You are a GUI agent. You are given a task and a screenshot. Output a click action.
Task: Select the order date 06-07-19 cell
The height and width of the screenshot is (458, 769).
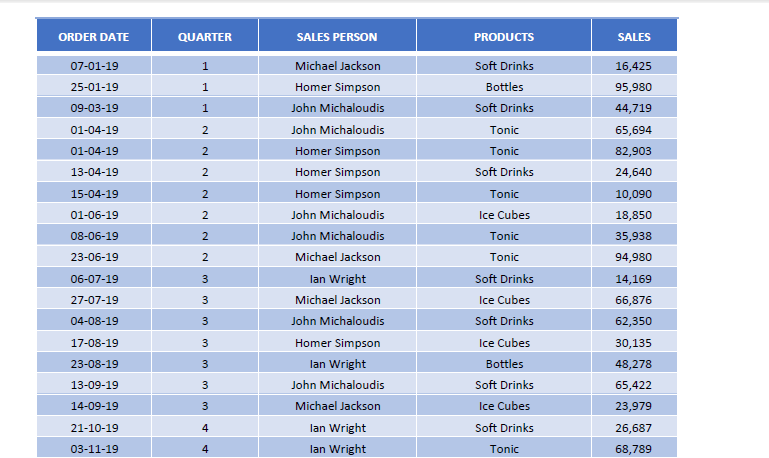[x=94, y=279]
